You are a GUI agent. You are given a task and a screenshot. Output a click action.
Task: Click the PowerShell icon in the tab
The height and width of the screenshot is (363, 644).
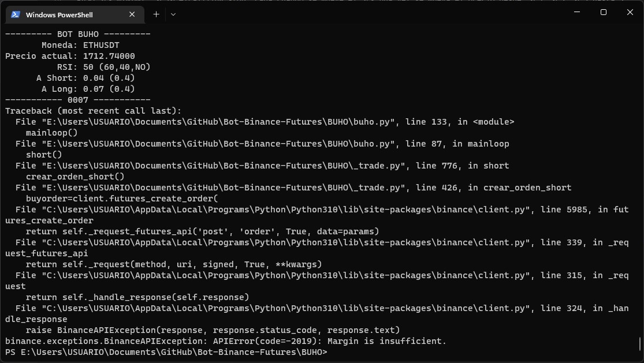point(16,14)
